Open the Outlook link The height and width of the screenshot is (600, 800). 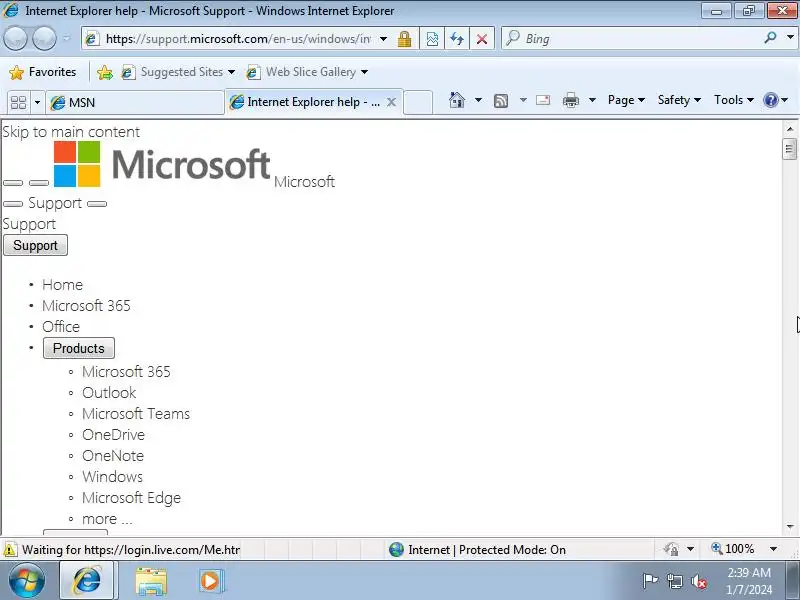click(x=109, y=393)
